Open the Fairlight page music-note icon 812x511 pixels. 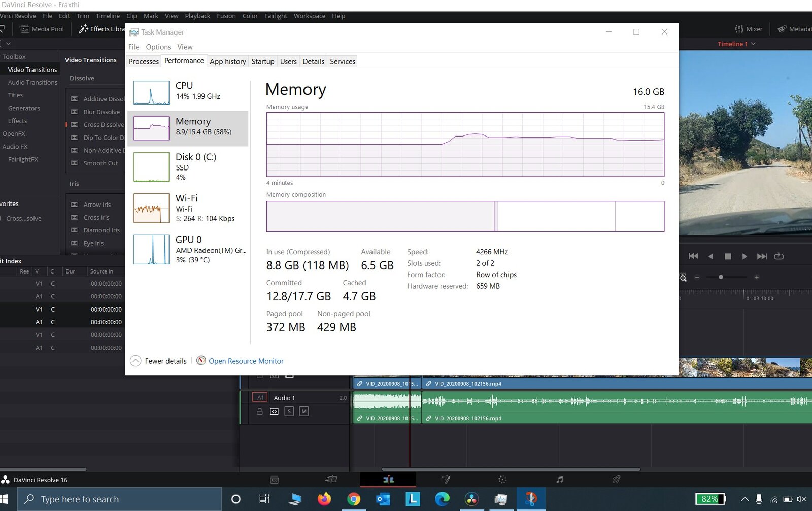[559, 480]
